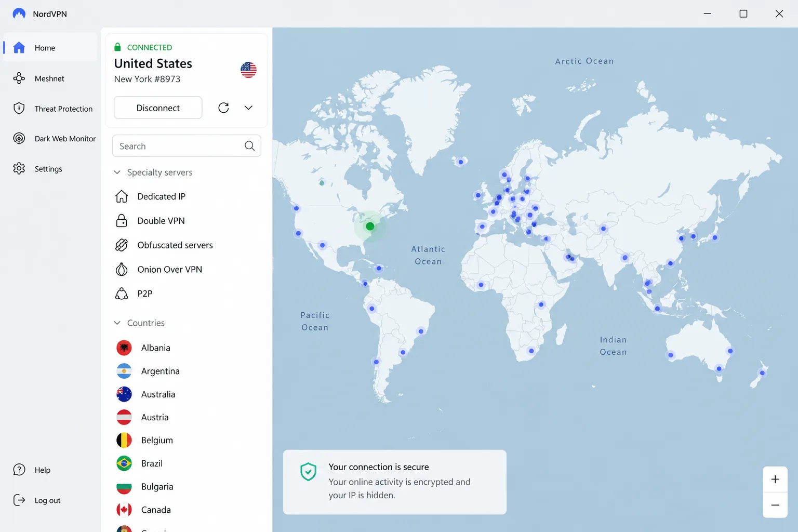Screen dimensions: 798x532
Task: Click the green connected server dot on map
Action: (370, 226)
